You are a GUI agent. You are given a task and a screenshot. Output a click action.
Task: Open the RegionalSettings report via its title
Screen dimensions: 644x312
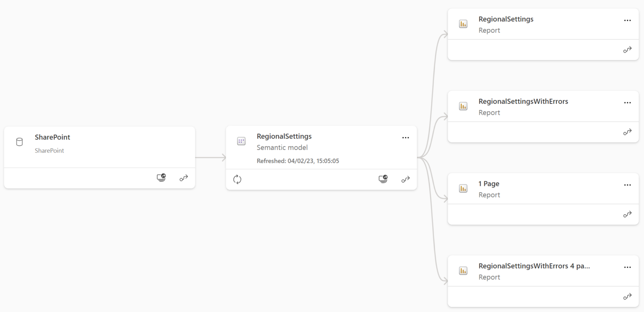coord(506,19)
